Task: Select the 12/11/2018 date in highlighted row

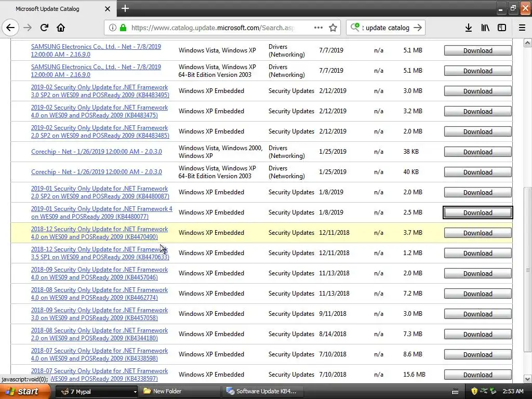Action: pos(334,233)
